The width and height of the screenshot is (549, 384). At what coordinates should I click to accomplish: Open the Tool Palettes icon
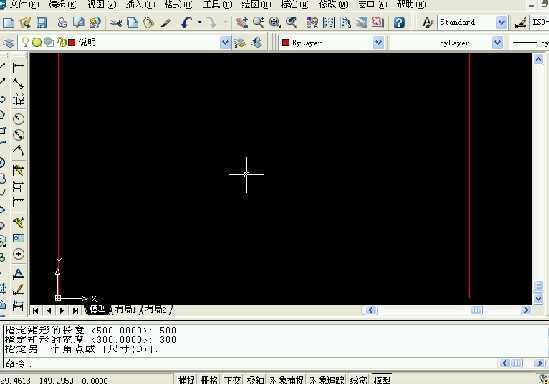[x=345, y=23]
